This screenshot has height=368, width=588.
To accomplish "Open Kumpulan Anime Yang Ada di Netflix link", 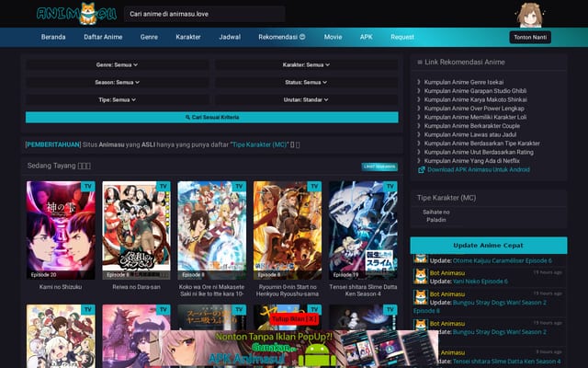I will click(471, 161).
